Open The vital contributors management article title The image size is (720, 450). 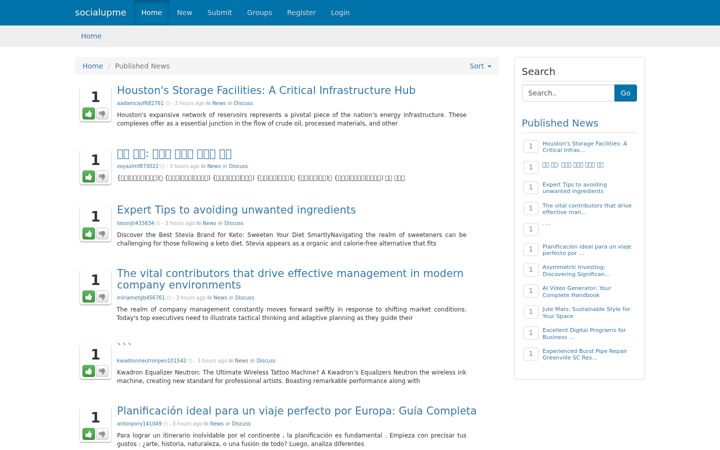click(x=290, y=279)
